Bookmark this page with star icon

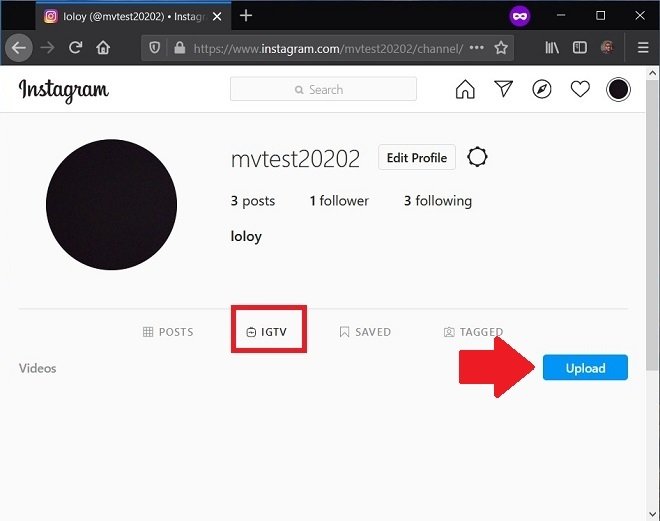(501, 48)
